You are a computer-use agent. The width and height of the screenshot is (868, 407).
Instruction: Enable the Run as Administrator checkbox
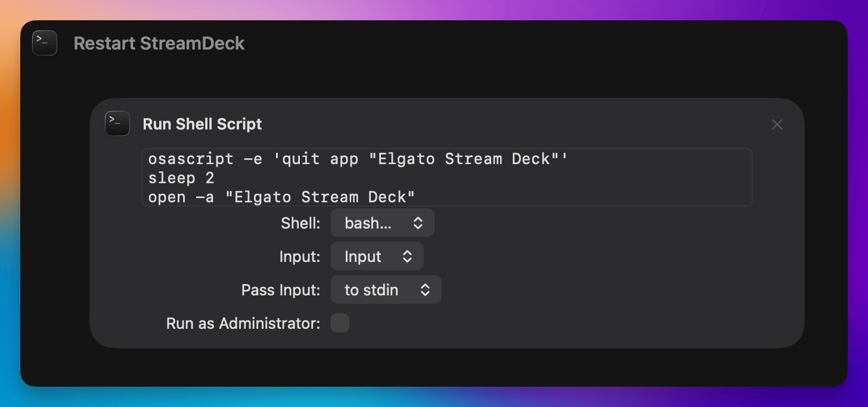(x=340, y=323)
